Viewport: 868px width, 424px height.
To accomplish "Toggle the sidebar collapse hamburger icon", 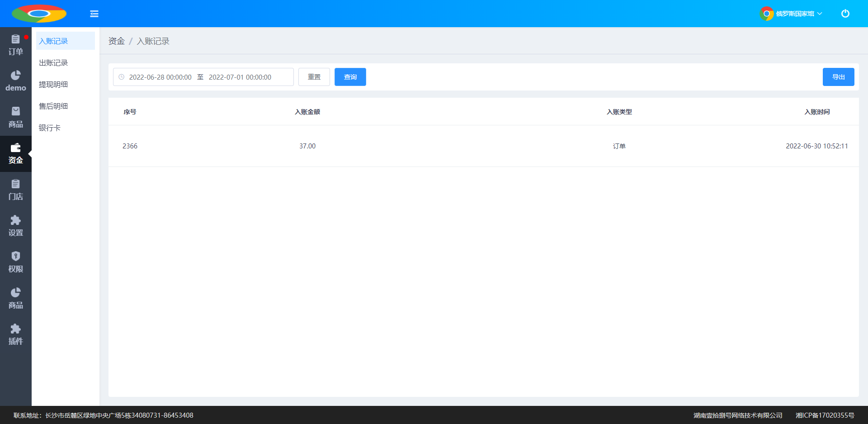I will [x=94, y=14].
